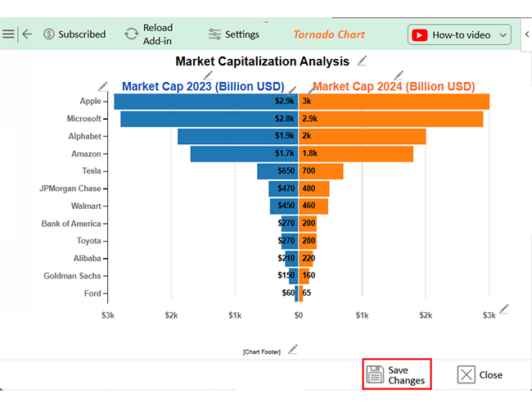This screenshot has height=408, width=532.
Task: Edit the chart title pencil icon
Action: [362, 61]
